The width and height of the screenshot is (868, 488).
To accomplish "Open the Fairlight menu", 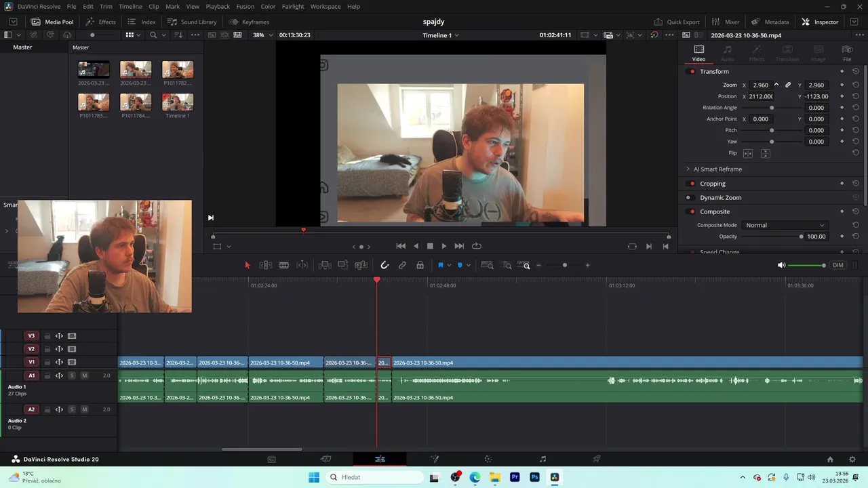I will [x=293, y=6].
